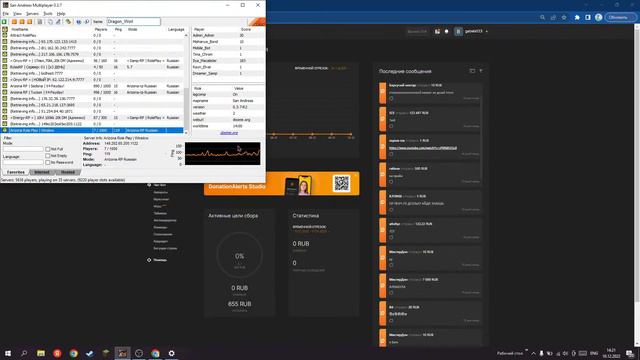
Task: Select the mapname rule row
Action: click(228, 101)
